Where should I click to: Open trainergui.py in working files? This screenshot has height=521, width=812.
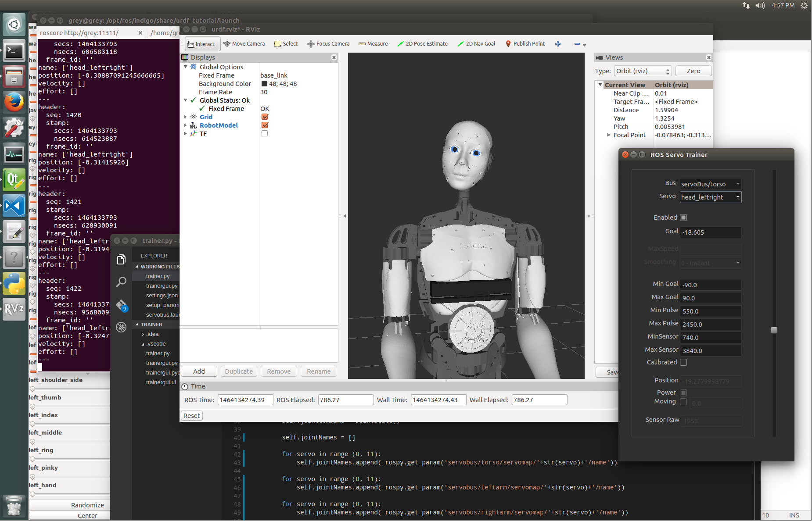point(162,286)
